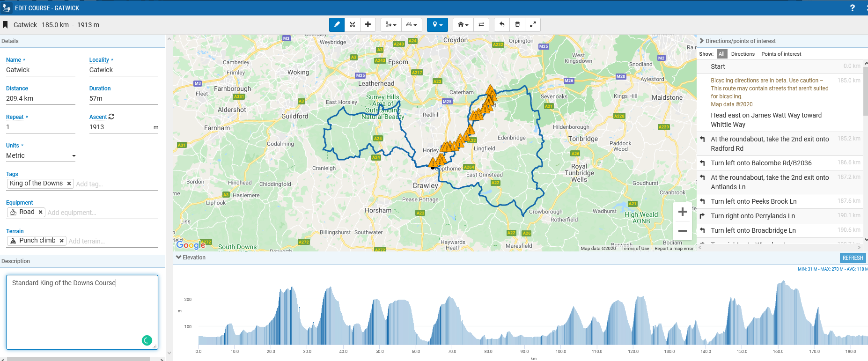868x361 pixels.
Task: Click the scissors cut tool
Action: (x=353, y=25)
